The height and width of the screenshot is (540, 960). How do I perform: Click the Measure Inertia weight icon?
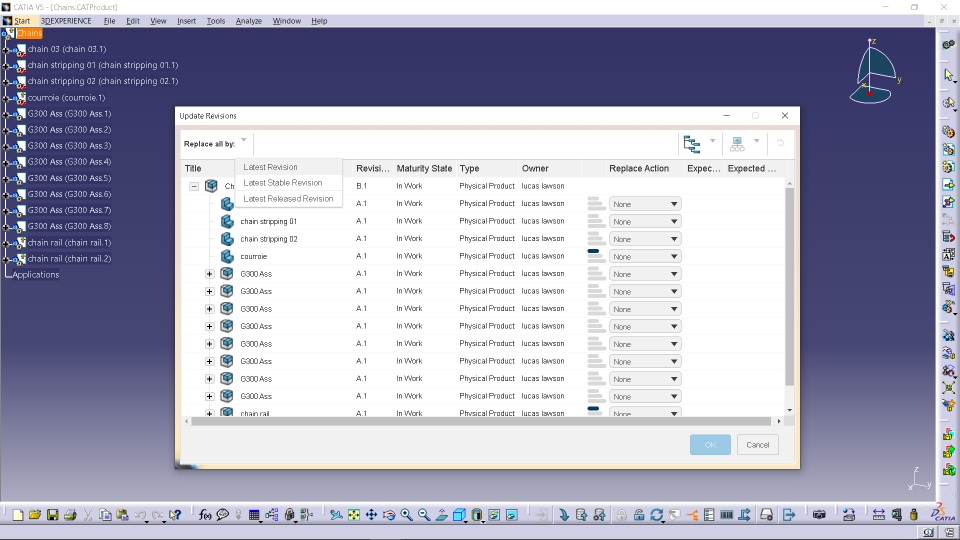[914, 515]
